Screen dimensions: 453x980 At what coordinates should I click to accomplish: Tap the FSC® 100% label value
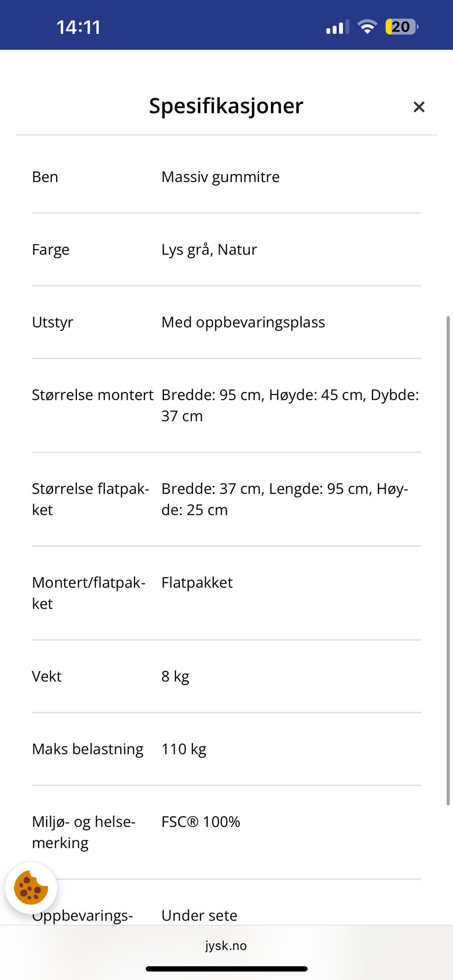coord(201,822)
